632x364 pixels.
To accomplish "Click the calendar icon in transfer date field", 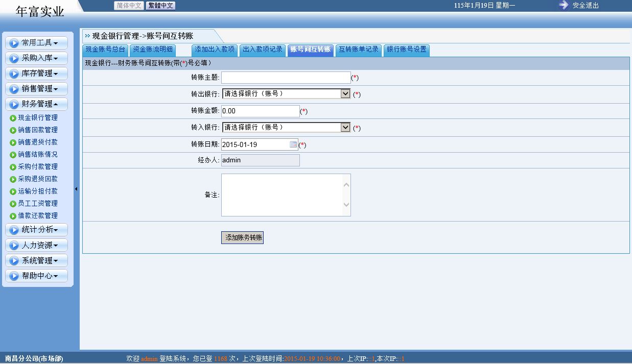I will point(293,144).
